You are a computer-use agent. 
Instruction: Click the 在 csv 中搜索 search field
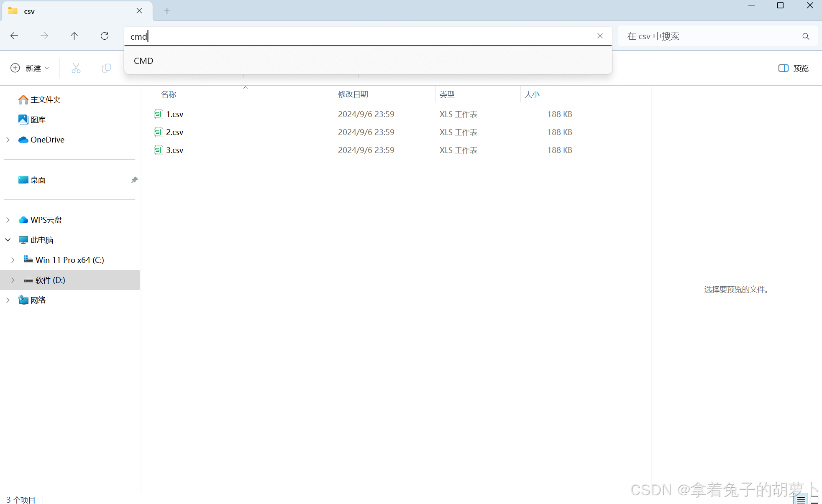[x=711, y=36]
